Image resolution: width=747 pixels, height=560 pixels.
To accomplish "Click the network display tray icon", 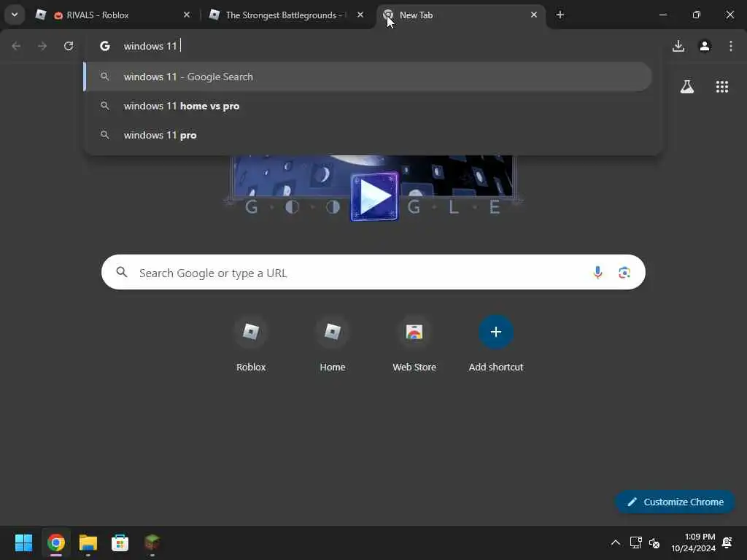I will 635,542.
